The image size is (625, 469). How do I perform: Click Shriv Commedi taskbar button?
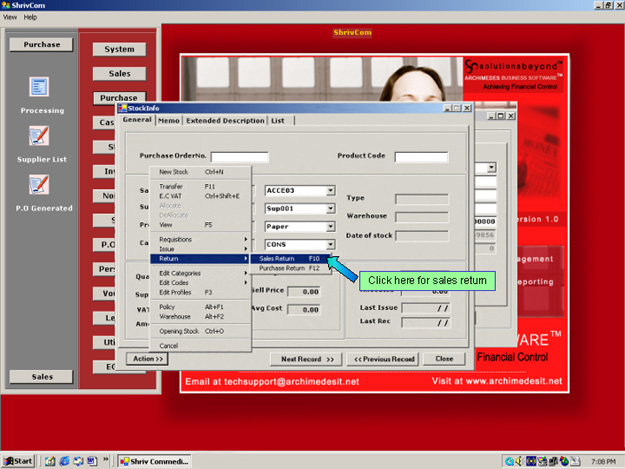pos(155,461)
